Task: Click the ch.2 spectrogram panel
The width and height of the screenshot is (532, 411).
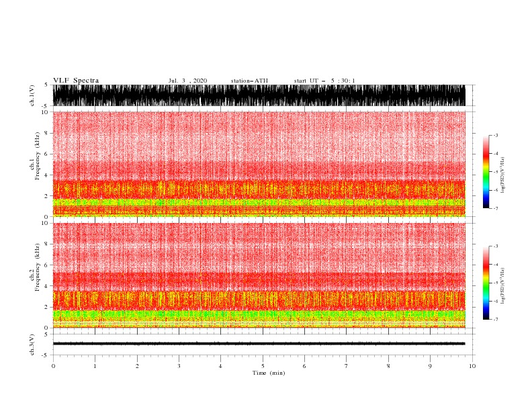Action: (x=259, y=275)
